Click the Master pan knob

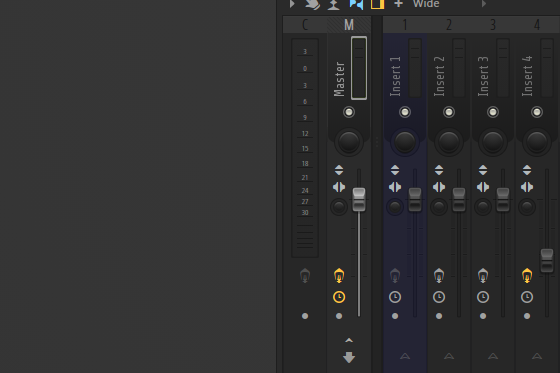(x=349, y=142)
